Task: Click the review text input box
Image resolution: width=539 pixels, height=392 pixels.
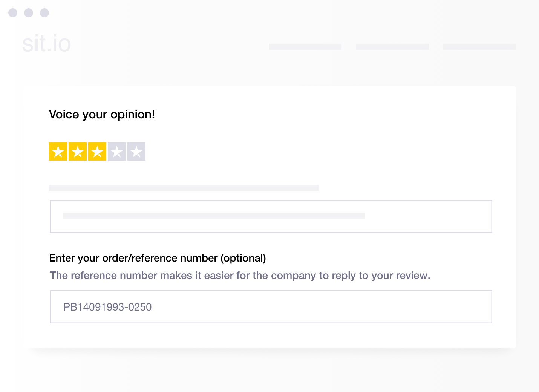Action: coord(271,216)
